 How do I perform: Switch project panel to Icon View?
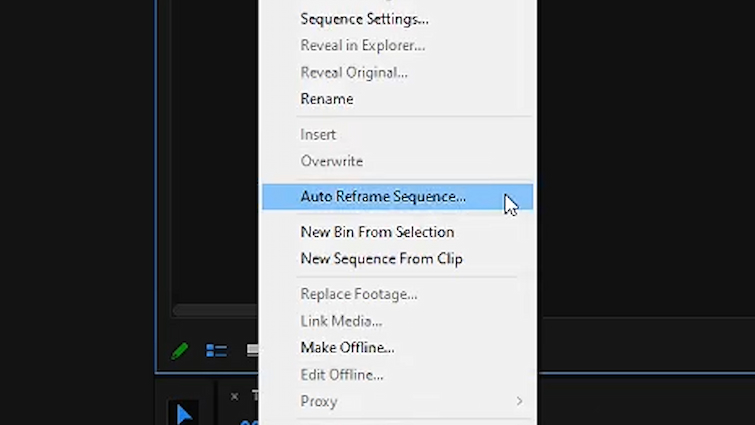(252, 351)
